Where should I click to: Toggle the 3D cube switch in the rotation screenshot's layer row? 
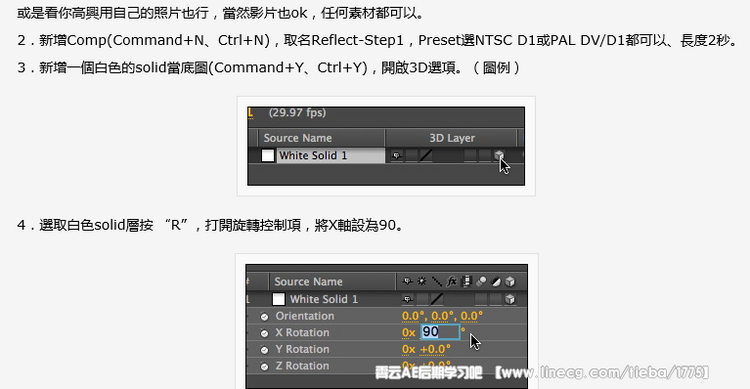pyautogui.click(x=510, y=299)
